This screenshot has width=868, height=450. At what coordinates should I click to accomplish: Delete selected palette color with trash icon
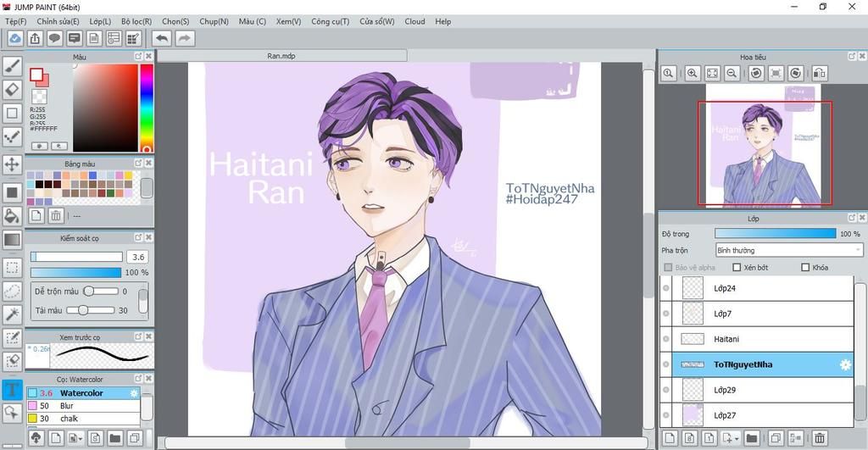[x=55, y=216]
